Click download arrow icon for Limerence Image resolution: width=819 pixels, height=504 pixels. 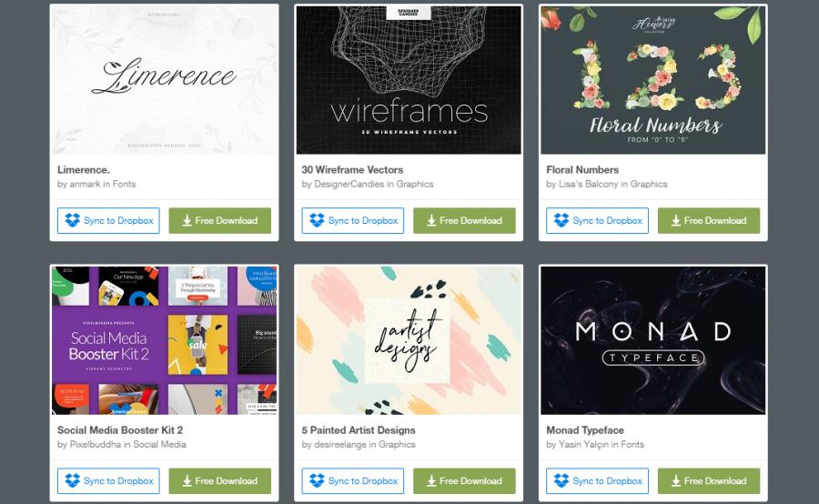187,221
